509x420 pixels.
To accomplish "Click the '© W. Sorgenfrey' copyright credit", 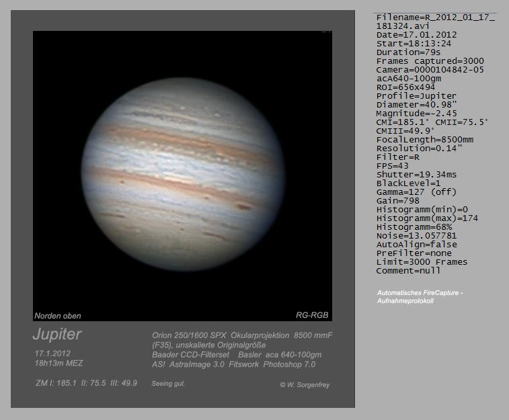I will [x=305, y=385].
